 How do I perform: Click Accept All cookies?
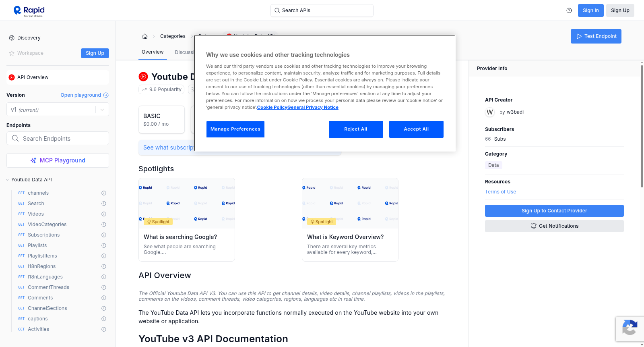coord(416,129)
